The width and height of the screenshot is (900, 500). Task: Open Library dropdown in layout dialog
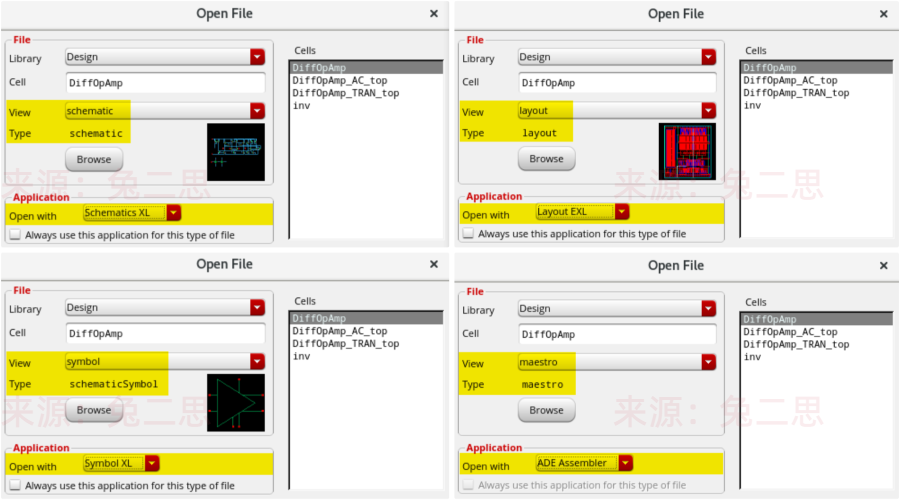click(x=708, y=57)
